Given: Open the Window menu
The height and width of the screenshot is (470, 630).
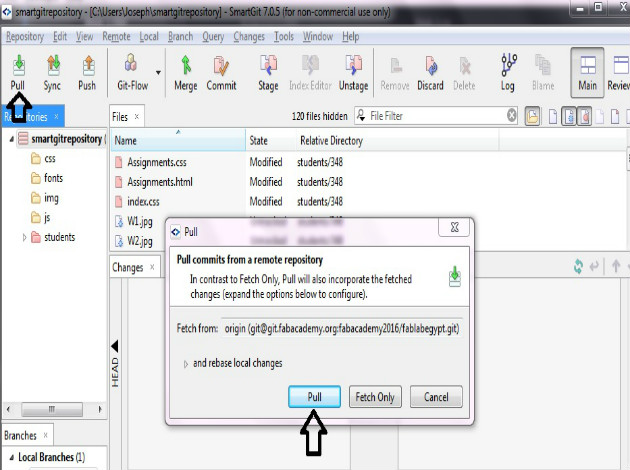Looking at the screenshot, I should tap(318, 37).
